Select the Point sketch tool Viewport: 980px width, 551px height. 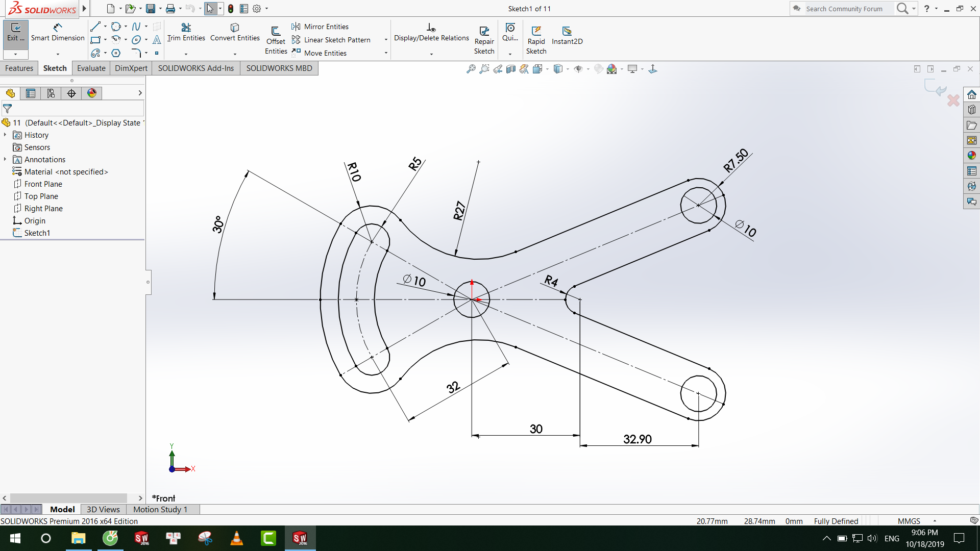[157, 53]
